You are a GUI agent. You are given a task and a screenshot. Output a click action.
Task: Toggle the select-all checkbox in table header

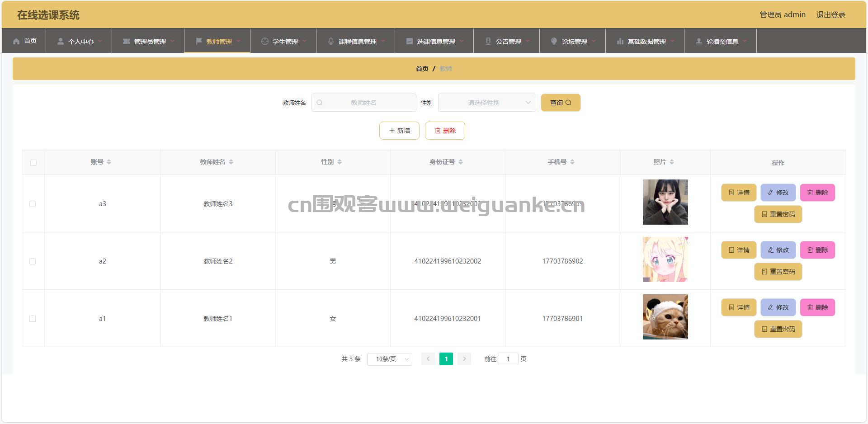pyautogui.click(x=33, y=163)
